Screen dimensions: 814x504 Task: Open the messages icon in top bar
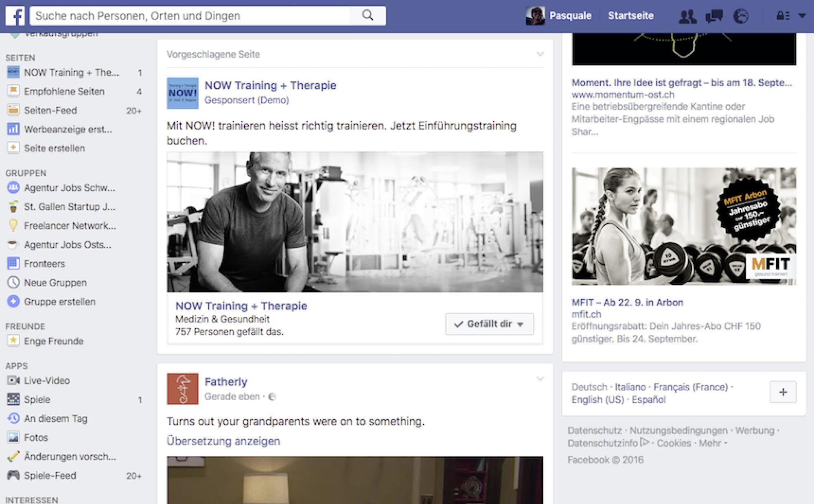(714, 16)
